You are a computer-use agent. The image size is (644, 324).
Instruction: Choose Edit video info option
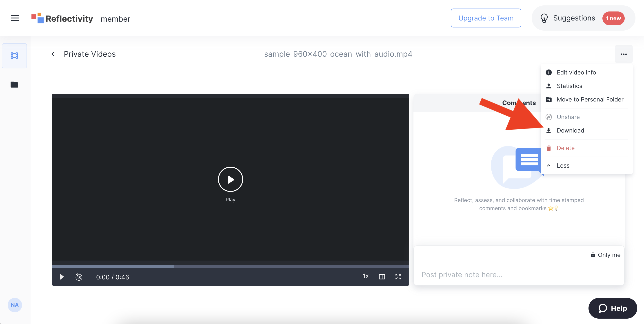(576, 72)
